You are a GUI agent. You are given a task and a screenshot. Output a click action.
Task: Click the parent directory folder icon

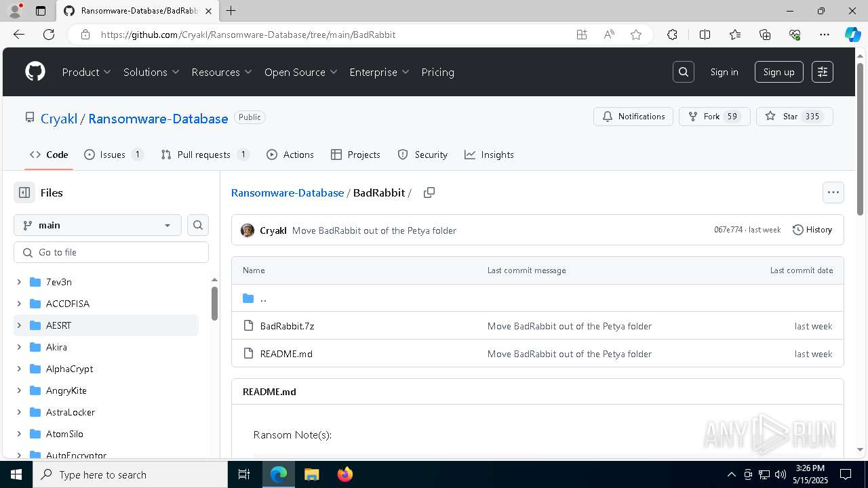[x=248, y=298]
